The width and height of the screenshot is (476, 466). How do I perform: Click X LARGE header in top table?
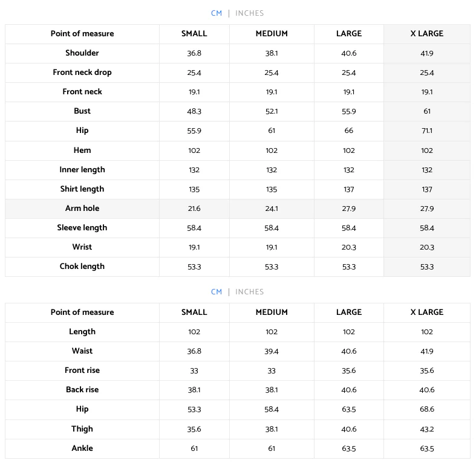[426, 33]
